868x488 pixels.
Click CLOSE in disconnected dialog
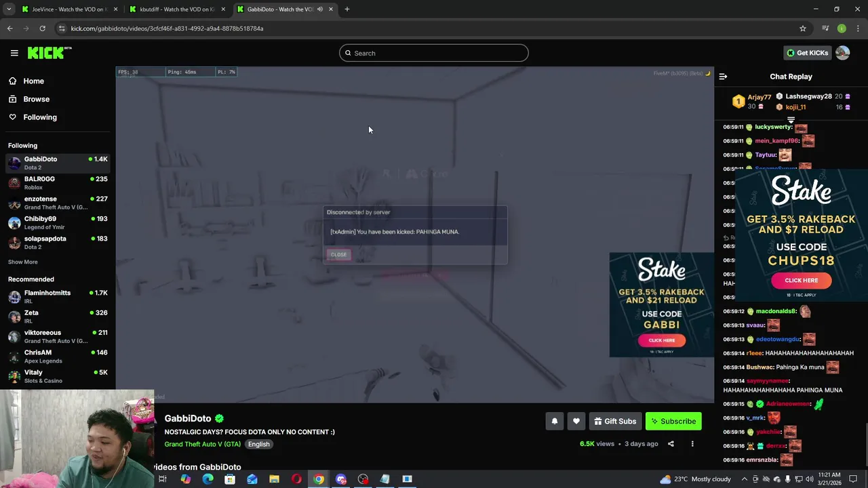tap(338, 254)
